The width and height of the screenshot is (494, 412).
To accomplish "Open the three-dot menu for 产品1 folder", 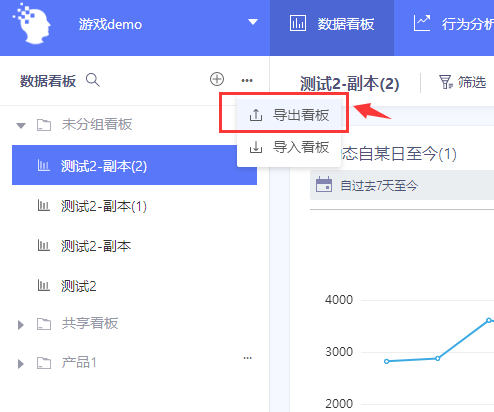I will click(x=247, y=358).
